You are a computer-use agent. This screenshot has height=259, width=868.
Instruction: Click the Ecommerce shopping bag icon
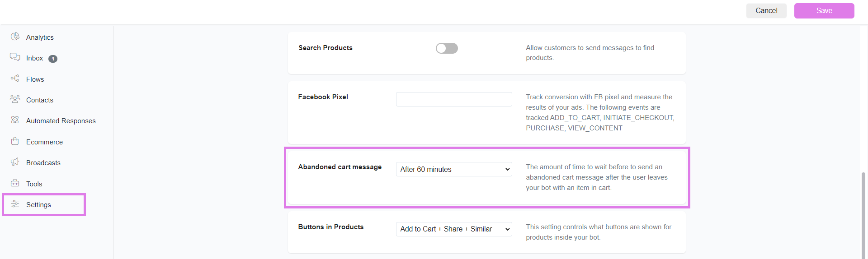[15, 141]
